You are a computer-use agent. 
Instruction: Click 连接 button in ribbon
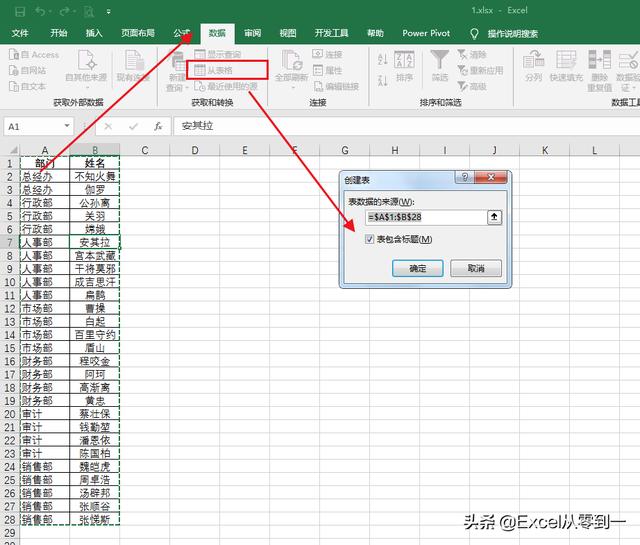tap(327, 54)
